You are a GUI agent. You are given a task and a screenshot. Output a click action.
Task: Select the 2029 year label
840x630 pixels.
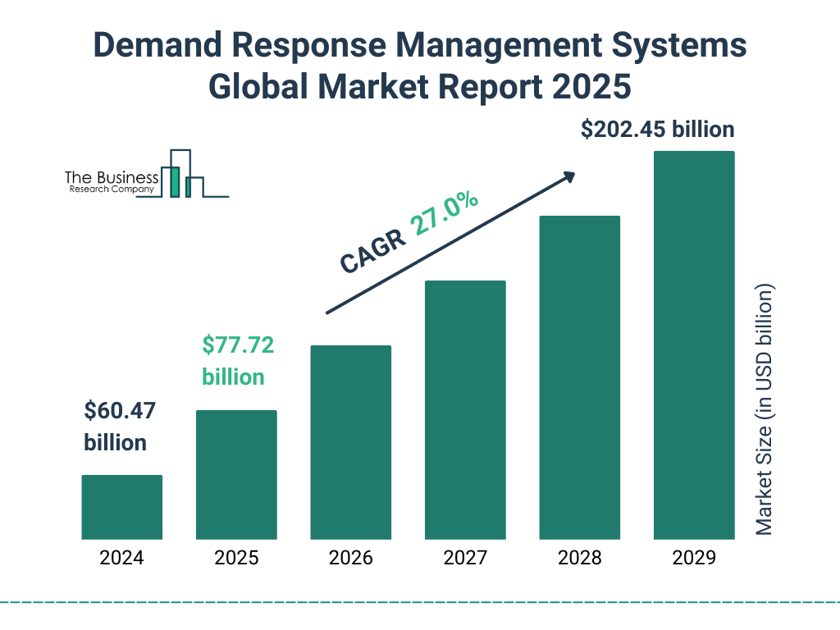click(694, 559)
